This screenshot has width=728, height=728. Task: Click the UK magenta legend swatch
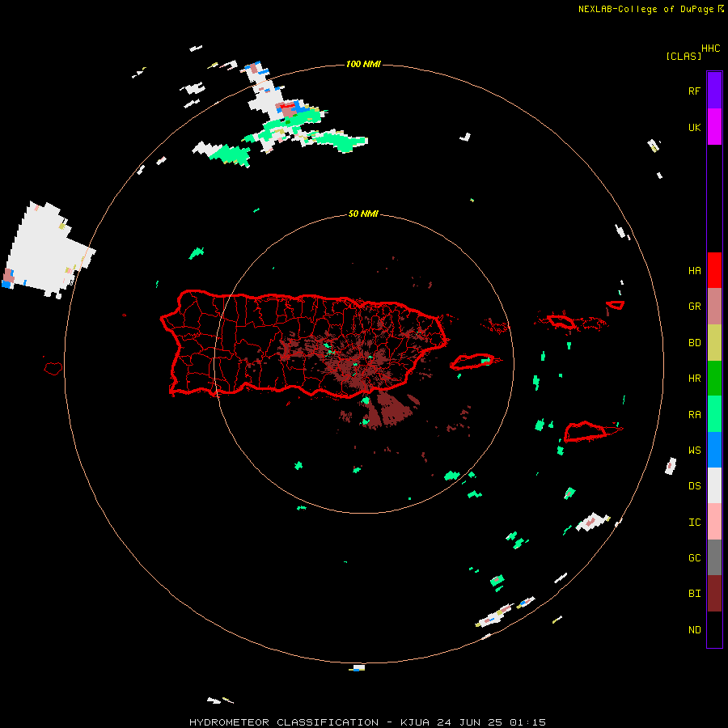(714, 127)
